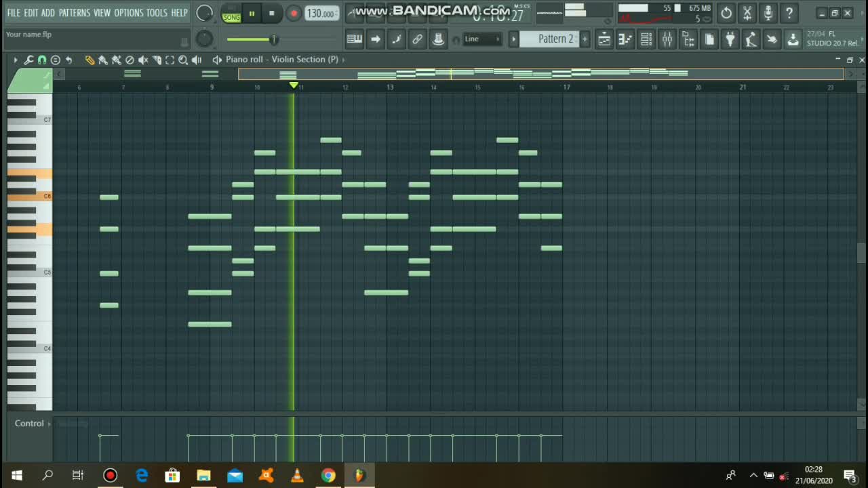Image resolution: width=868 pixels, height=488 pixels.
Task: Select the Paint brush tool
Action: point(103,60)
